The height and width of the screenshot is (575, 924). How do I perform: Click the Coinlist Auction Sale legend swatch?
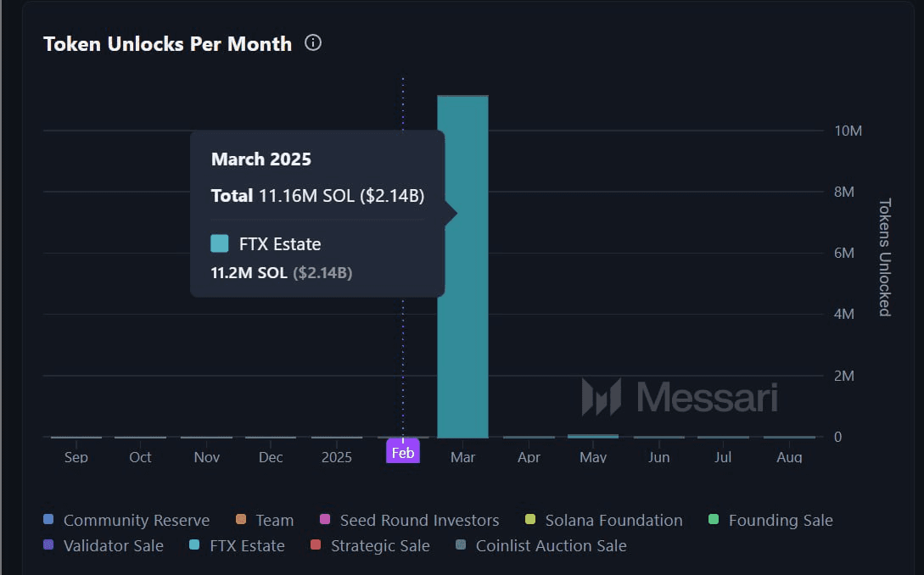click(x=461, y=544)
